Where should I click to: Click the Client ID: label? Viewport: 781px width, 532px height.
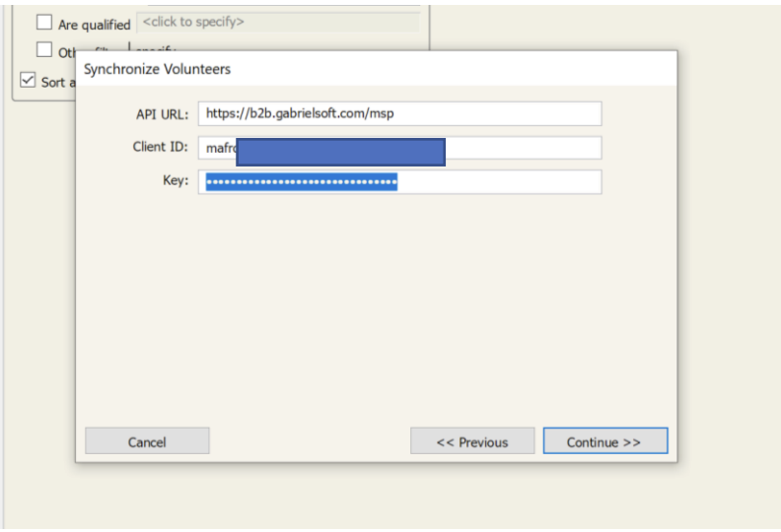160,147
